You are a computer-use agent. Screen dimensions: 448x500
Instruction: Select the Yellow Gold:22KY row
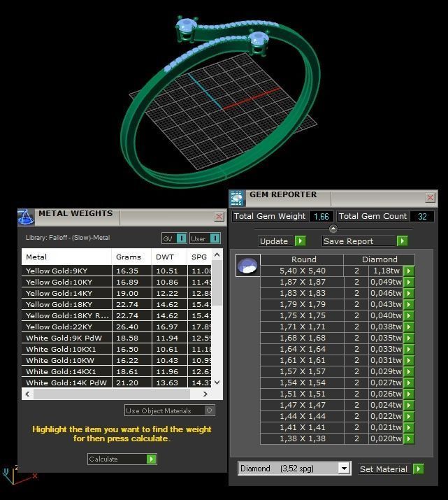(x=116, y=327)
